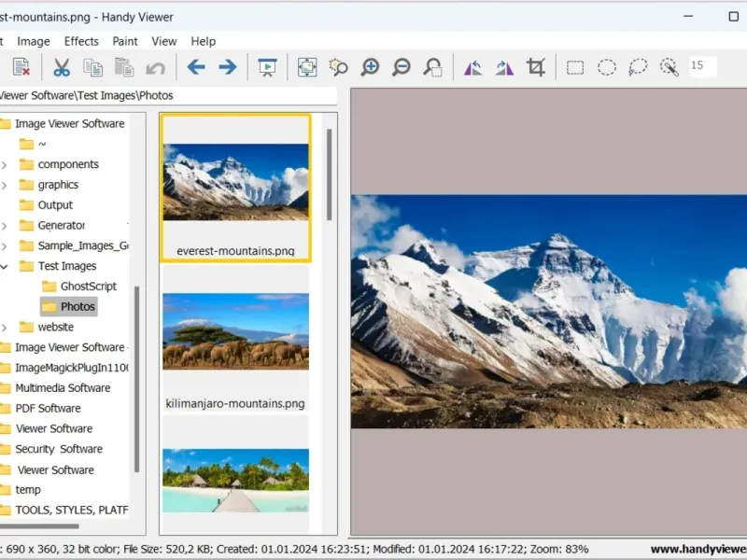
Task: Choose the ellipse selection tool
Action: pos(607,67)
